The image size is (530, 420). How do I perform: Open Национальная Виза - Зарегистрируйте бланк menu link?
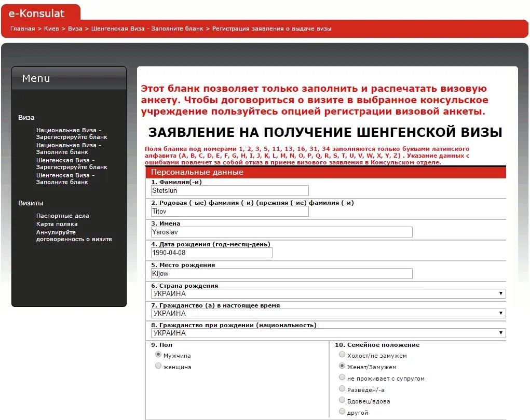click(72, 134)
